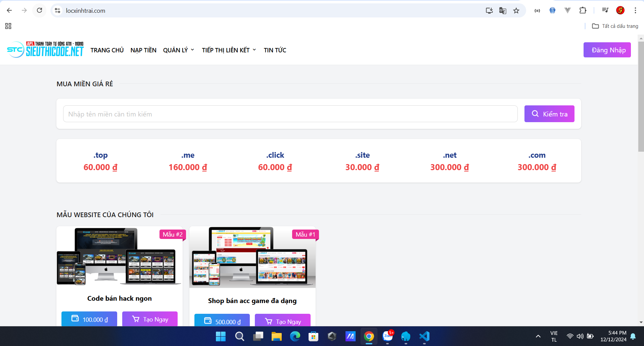Open Chrome's three-dot menu
Screen dimensions: 644x346
(635, 10)
